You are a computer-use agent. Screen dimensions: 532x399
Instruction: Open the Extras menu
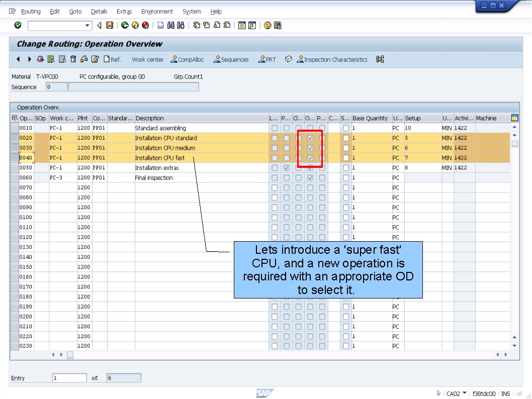[124, 11]
